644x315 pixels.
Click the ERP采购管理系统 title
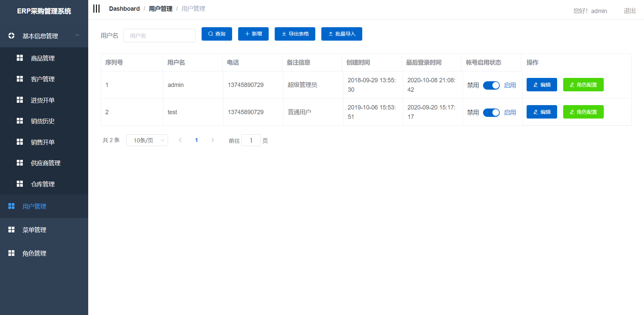click(44, 11)
